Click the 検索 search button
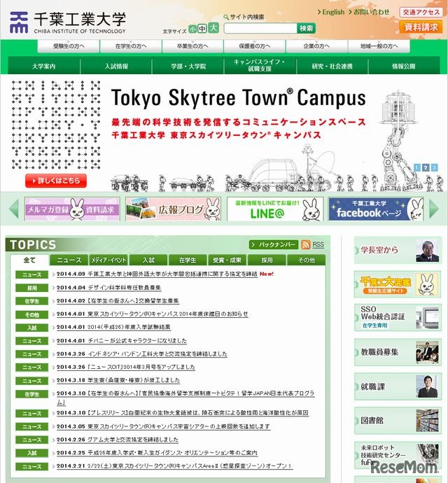The height and width of the screenshot is (483, 448). [307, 28]
